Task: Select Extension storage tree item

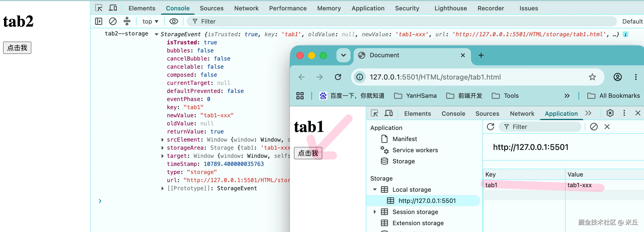Action: pos(418,223)
